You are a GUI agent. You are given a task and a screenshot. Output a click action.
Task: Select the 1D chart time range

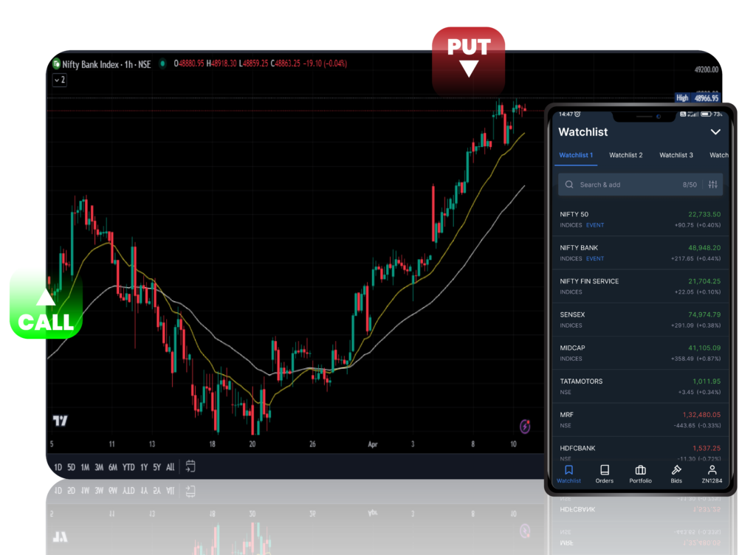point(58,467)
